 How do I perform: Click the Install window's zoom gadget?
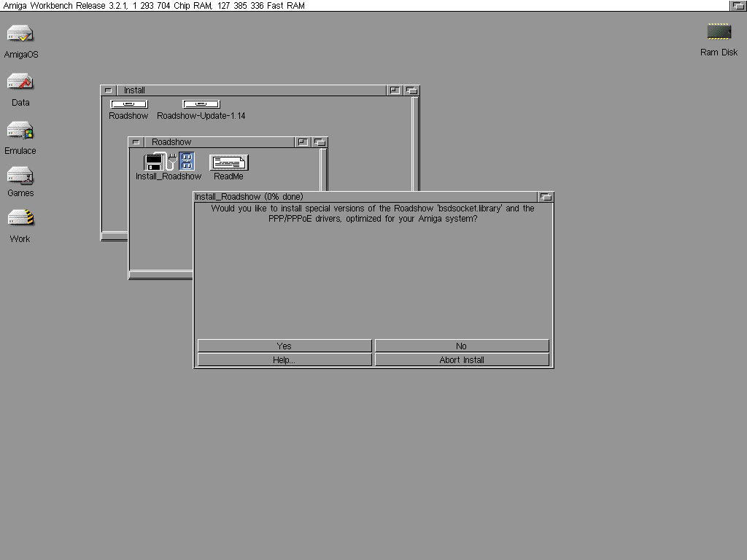395,90
